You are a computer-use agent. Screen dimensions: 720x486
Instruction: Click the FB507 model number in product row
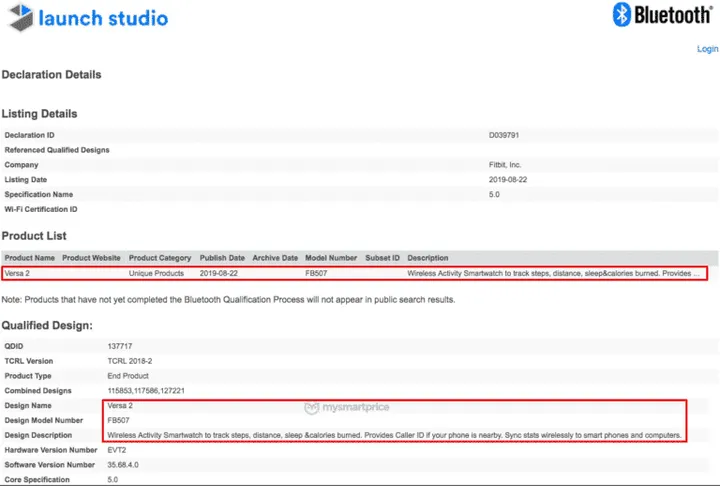click(316, 273)
